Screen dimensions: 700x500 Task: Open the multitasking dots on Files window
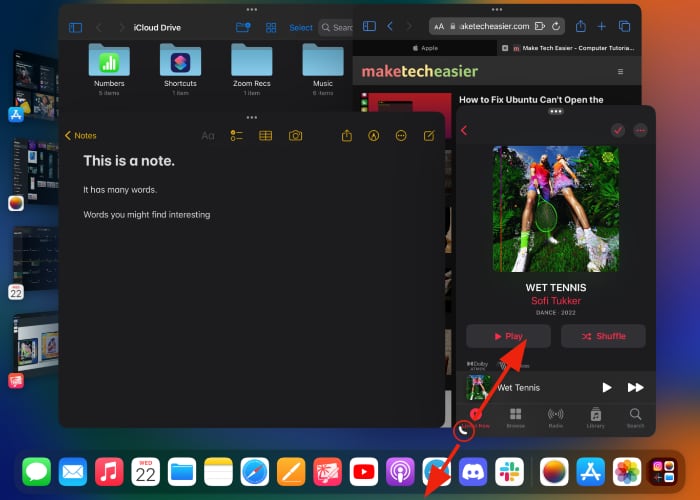point(252,9)
